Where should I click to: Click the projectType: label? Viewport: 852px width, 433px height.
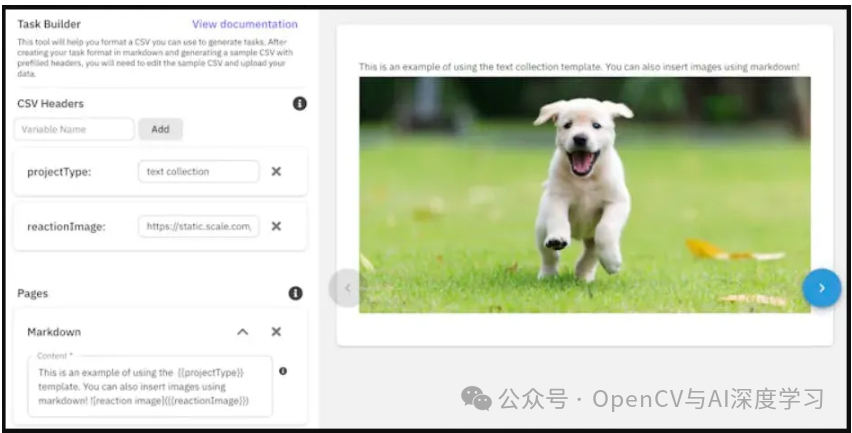click(59, 172)
